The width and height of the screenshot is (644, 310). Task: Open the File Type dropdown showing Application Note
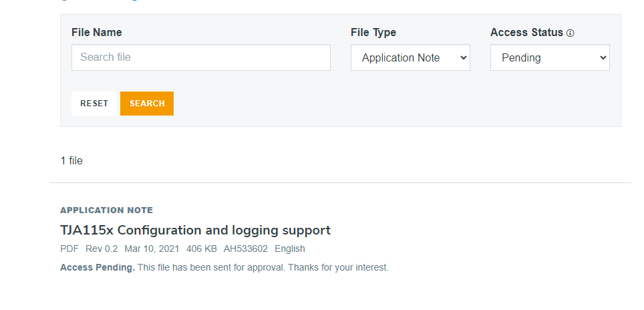click(410, 58)
